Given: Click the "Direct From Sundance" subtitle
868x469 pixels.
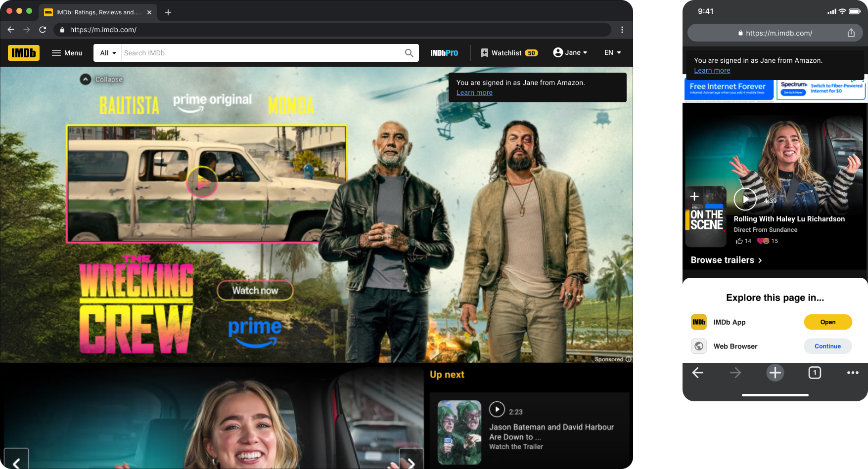Looking at the screenshot, I should tap(766, 230).
